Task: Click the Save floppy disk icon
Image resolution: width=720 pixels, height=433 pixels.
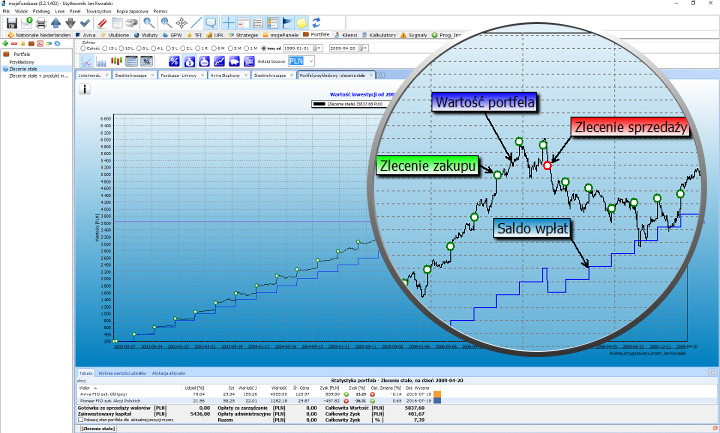Action: coord(11,21)
